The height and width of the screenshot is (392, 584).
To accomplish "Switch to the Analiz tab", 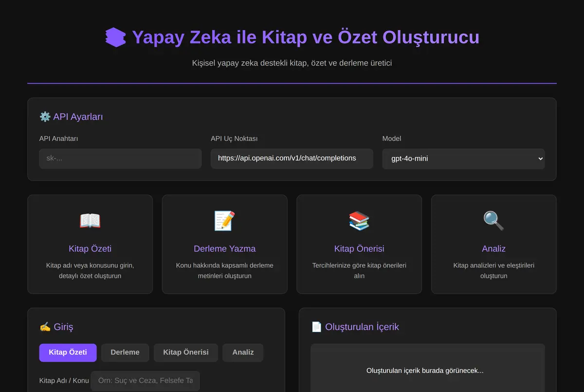I will (243, 353).
